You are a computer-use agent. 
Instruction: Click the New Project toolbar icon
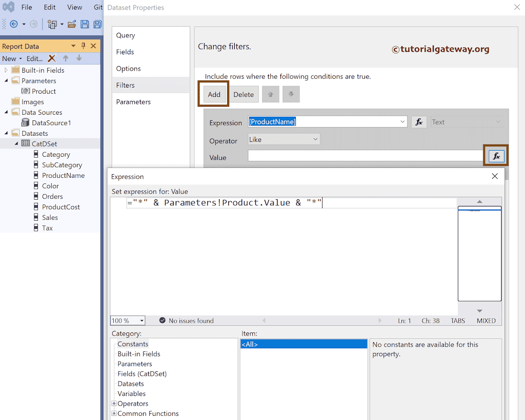[x=52, y=24]
